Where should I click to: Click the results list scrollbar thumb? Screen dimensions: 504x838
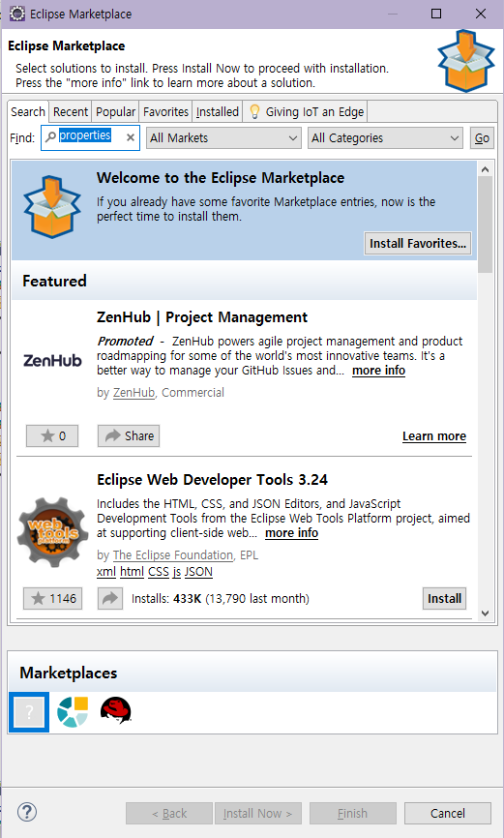(x=485, y=224)
